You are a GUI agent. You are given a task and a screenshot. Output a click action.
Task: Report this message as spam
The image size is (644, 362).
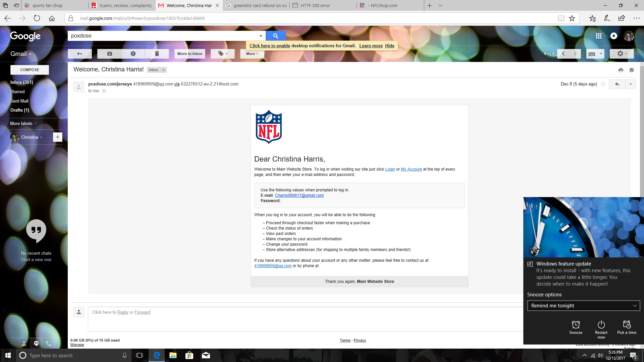point(133,54)
